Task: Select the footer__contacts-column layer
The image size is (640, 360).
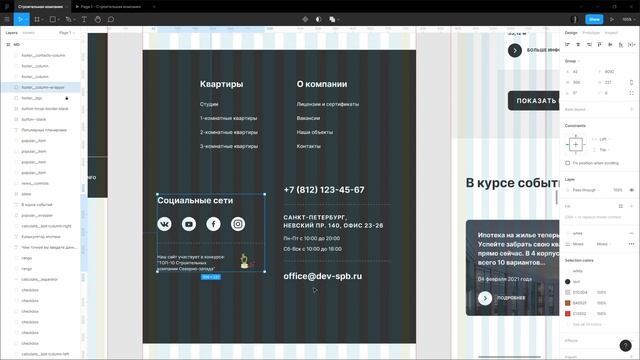Action: (x=43, y=55)
